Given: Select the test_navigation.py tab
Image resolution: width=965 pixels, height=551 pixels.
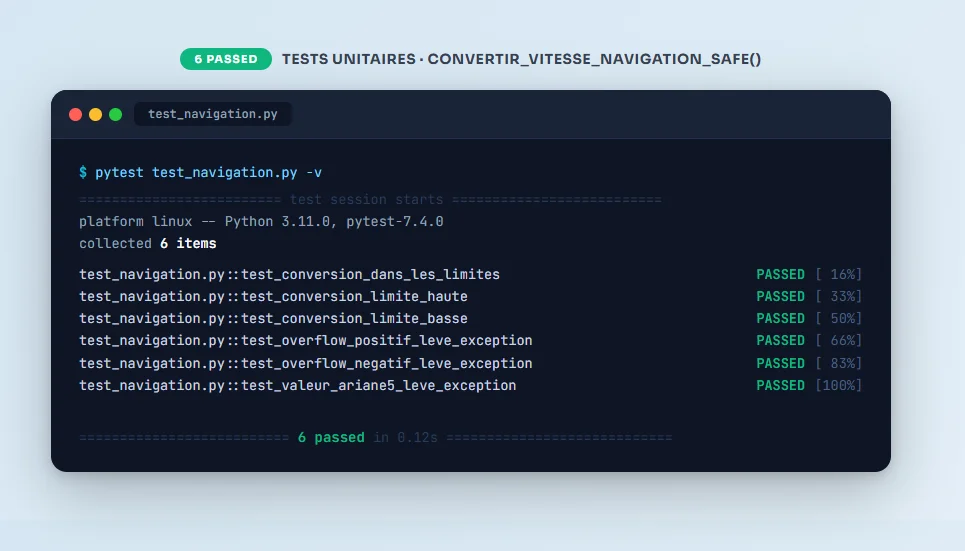Looking at the screenshot, I should [213, 114].
